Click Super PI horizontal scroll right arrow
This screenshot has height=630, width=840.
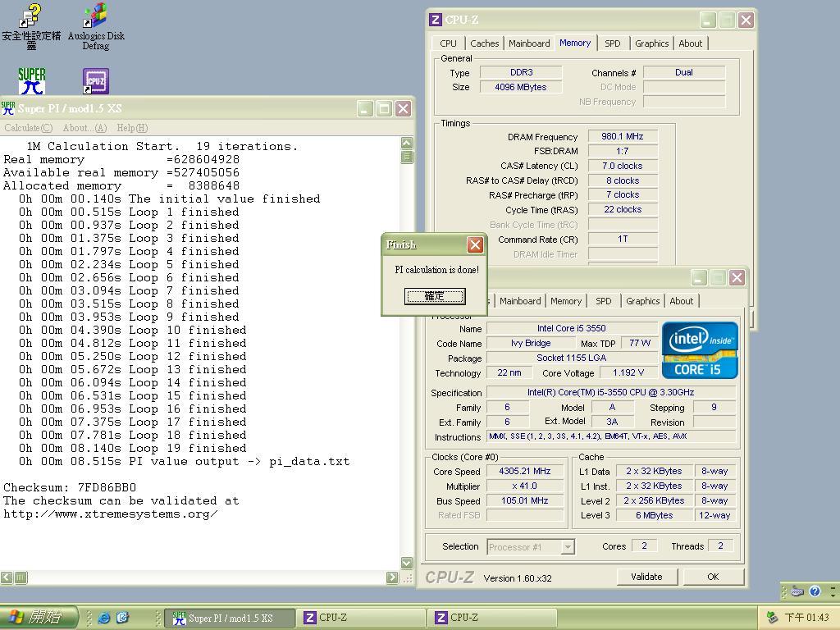[x=392, y=577]
